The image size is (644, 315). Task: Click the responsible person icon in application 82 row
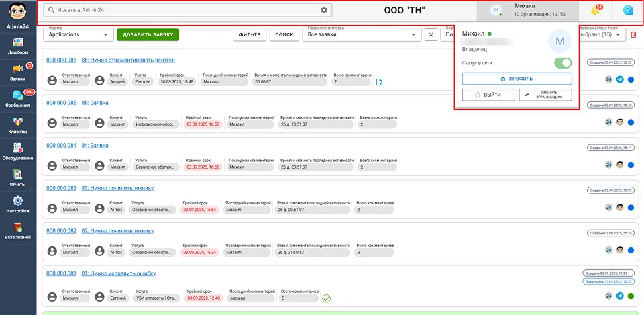(52, 251)
